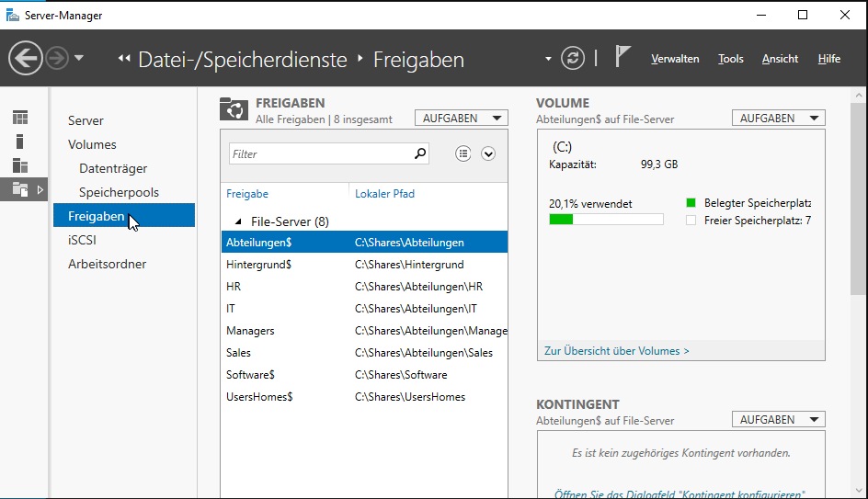The image size is (868, 499).
Task: Click the refresh icon in header
Action: point(573,58)
